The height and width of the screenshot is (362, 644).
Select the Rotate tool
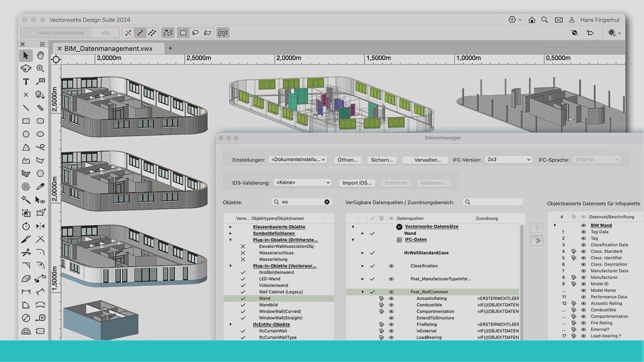(x=26, y=226)
